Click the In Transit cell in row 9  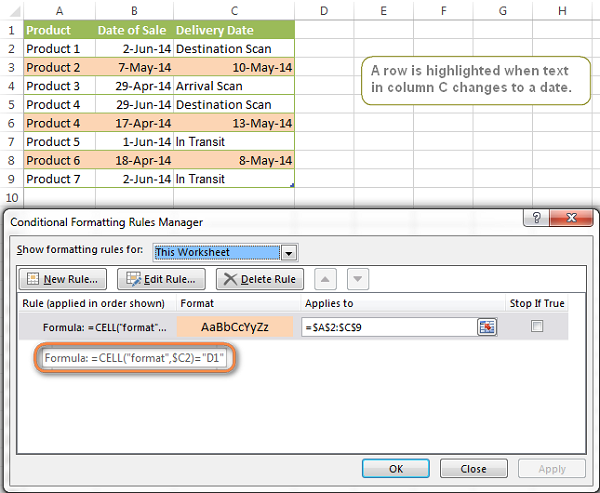point(234,179)
